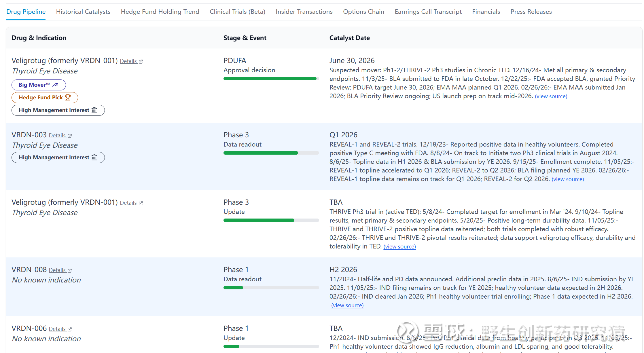
Task: Select the Options Chain tab
Action: (363, 12)
